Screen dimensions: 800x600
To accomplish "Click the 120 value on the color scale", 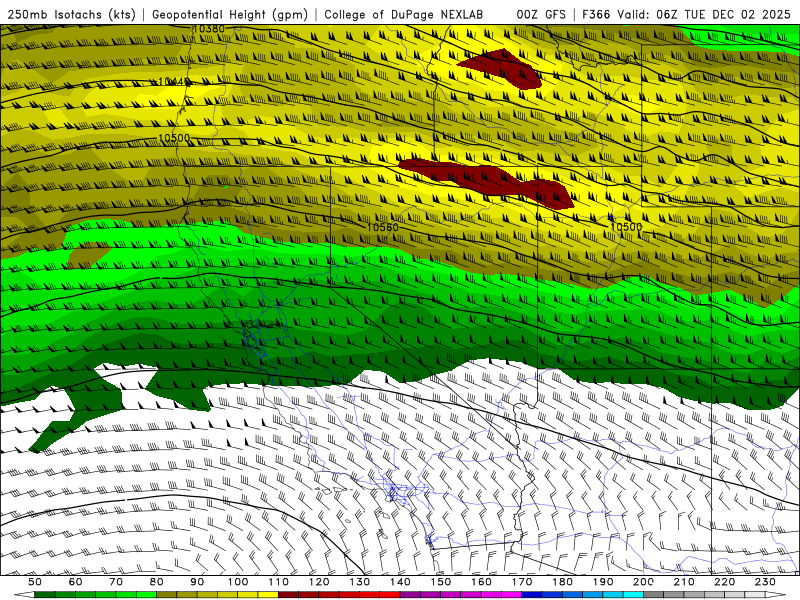I will tap(319, 582).
